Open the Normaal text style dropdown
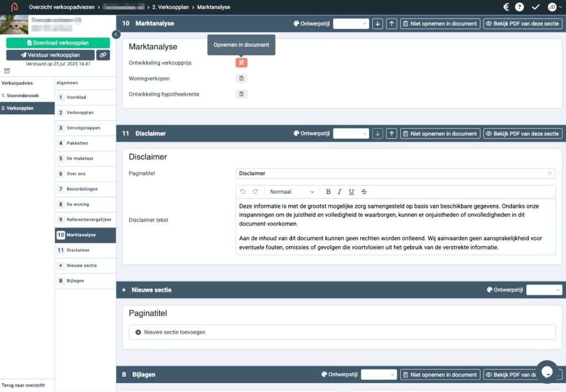The image size is (566, 392). pyautogui.click(x=292, y=192)
